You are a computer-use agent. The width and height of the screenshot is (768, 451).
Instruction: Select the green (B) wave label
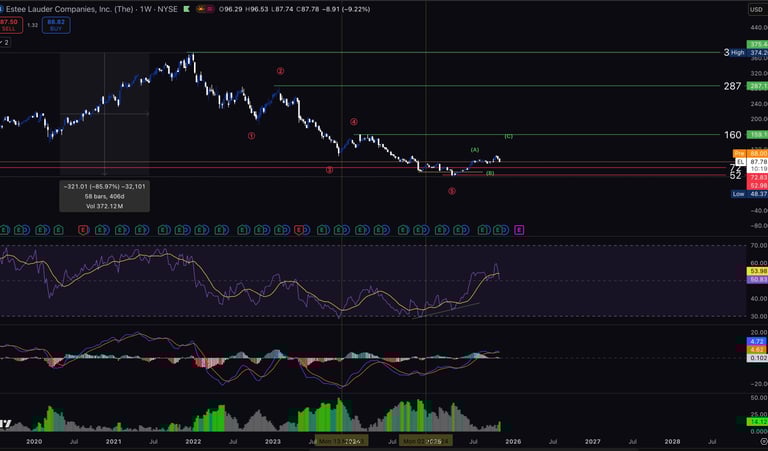click(x=490, y=173)
